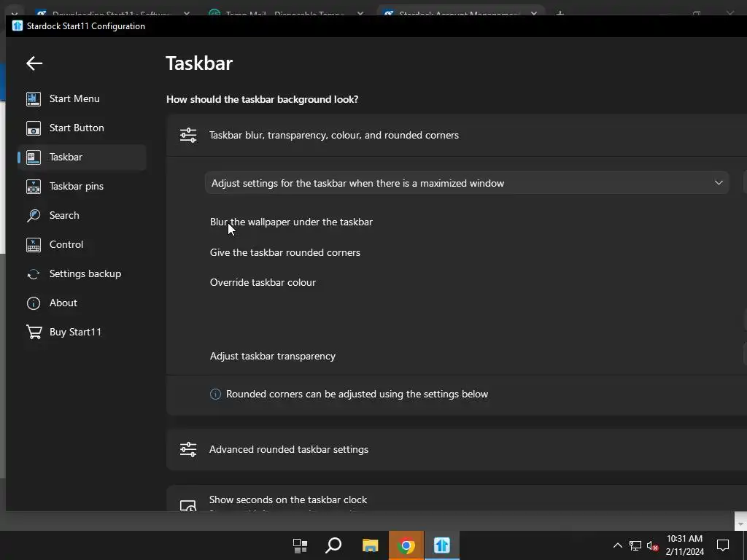747x560 pixels.
Task: Click chevron of the maximized window dropdown
Action: point(719,183)
